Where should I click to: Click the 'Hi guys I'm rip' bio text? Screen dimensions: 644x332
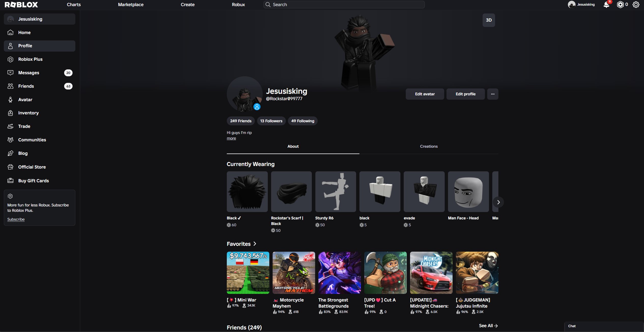239,133
